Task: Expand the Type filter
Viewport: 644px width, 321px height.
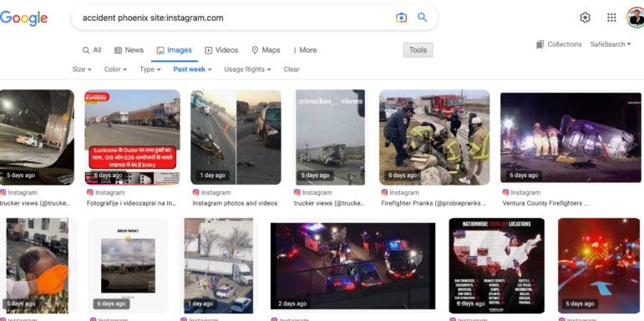Action: point(150,69)
